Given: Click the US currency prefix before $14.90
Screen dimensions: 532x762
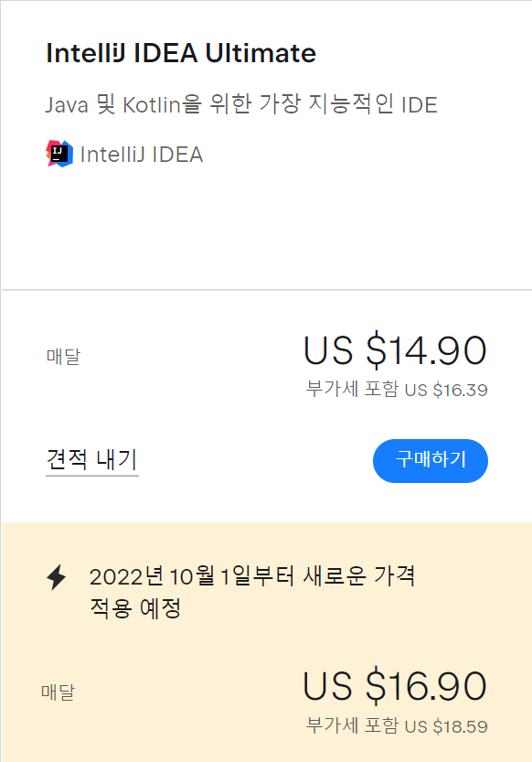Looking at the screenshot, I should [x=328, y=350].
